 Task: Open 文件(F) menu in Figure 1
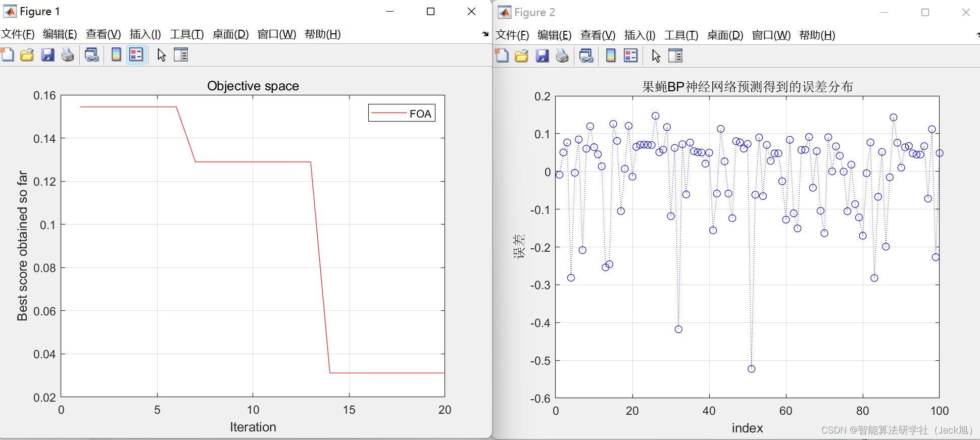click(18, 34)
